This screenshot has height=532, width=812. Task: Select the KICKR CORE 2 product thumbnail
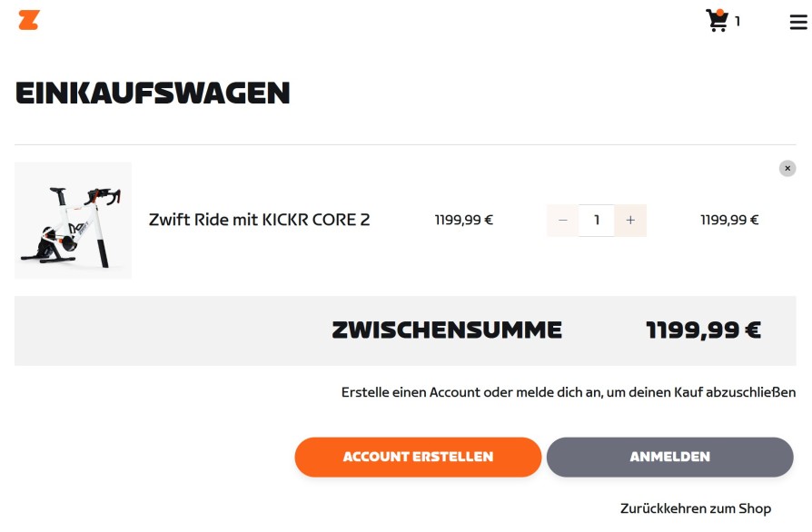tap(73, 220)
